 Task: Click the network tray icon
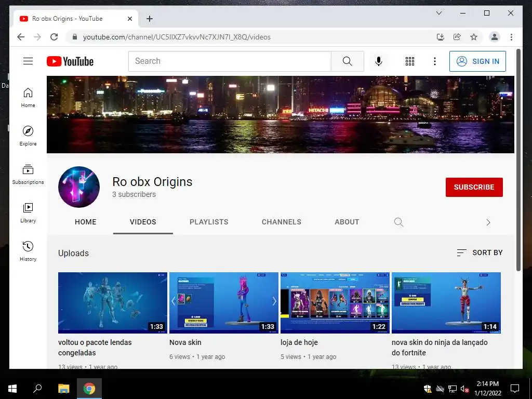(x=453, y=389)
